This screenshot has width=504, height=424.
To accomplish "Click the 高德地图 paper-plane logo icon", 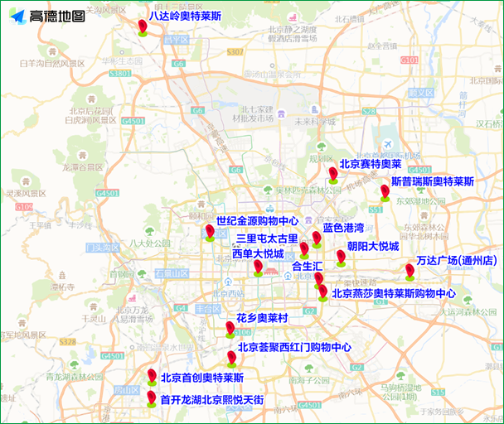I will (x=18, y=16).
